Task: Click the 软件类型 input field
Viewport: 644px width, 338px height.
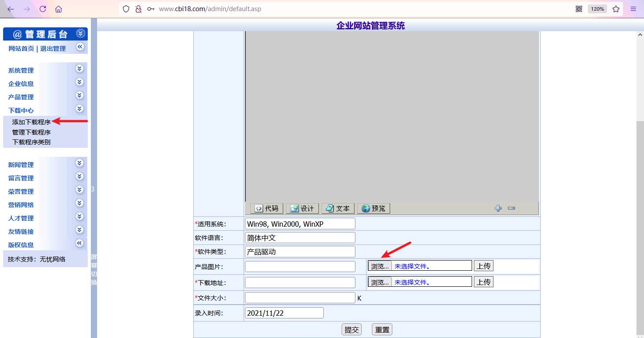Action: 300,252
